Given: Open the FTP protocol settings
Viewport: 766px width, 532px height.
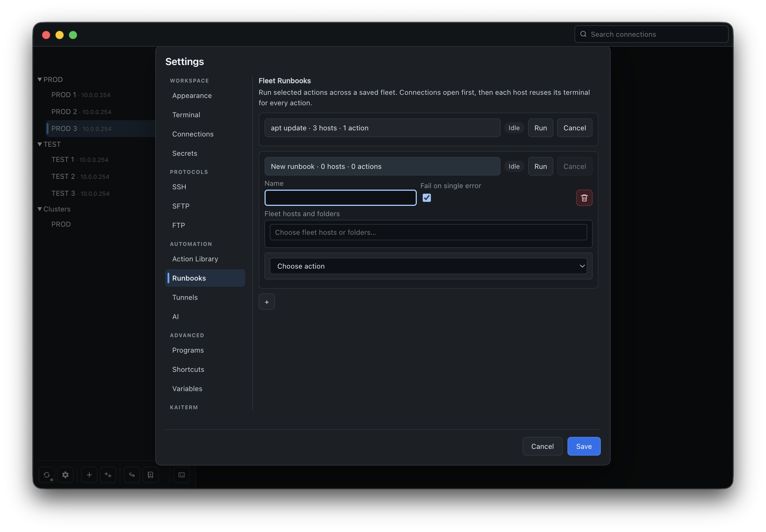Looking at the screenshot, I should (x=205, y=225).
